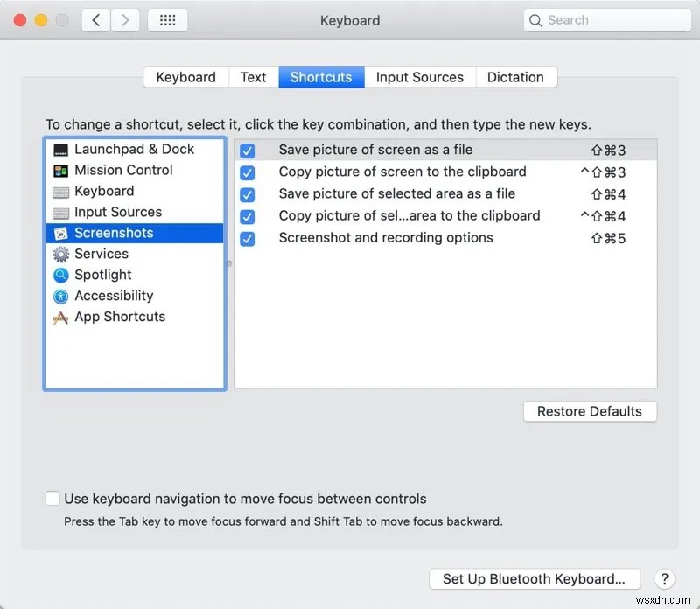This screenshot has height=609, width=700.
Task: Open Accessibility shortcuts in sidebar
Action: pos(112,296)
